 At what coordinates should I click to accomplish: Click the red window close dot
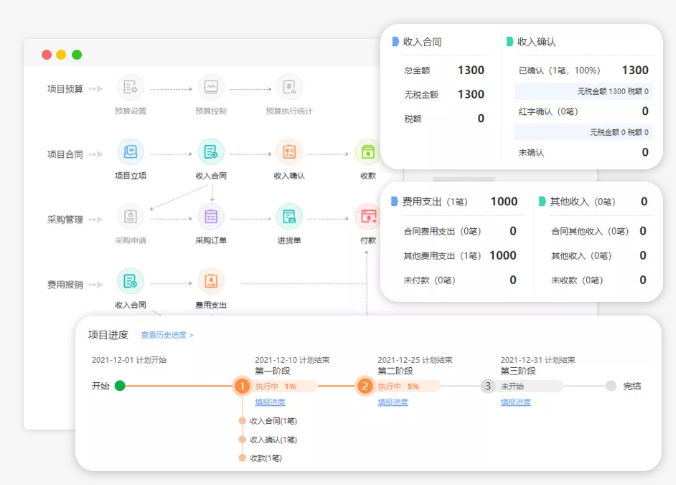coord(47,55)
